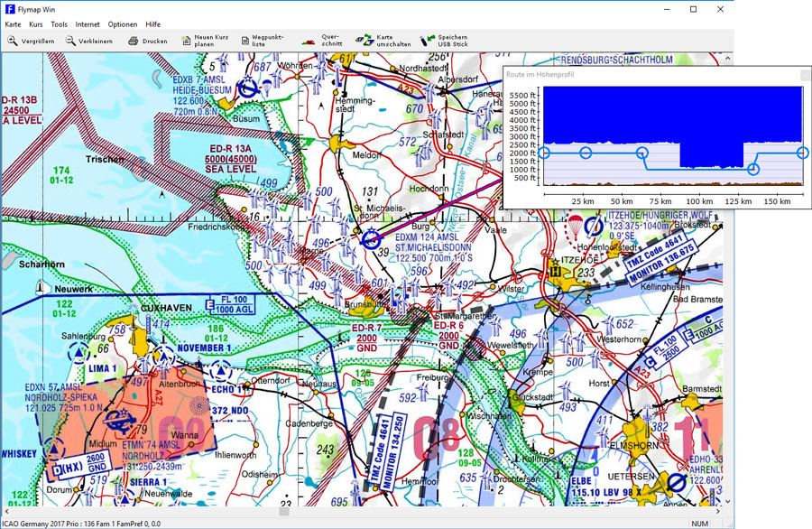Click the TMZ MONITOR 136.675 label

[x=660, y=258]
